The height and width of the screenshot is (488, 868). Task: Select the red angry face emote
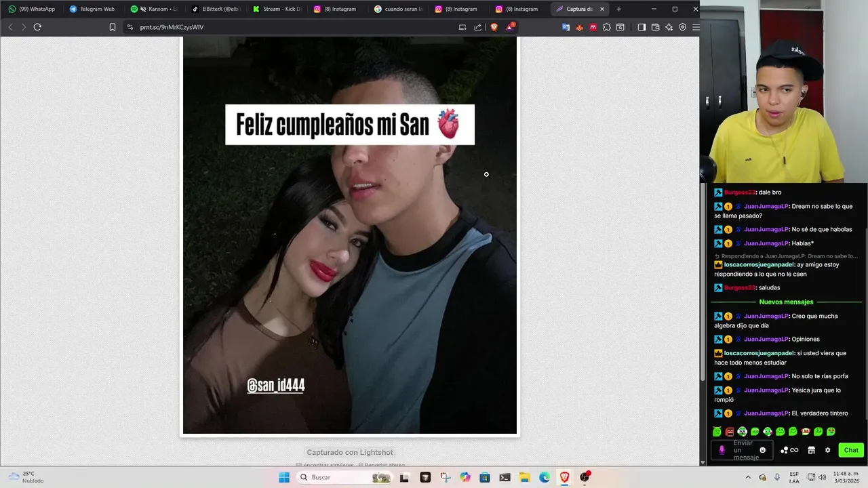(730, 432)
